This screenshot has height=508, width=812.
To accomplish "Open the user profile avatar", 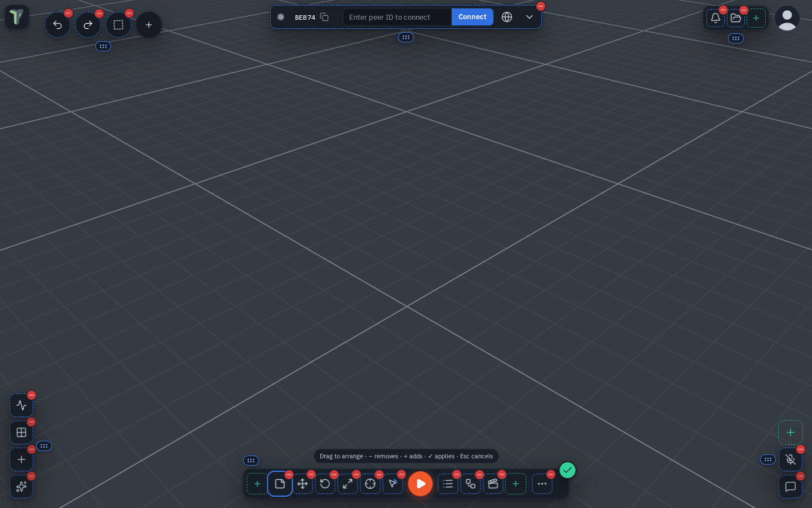I will (x=787, y=18).
